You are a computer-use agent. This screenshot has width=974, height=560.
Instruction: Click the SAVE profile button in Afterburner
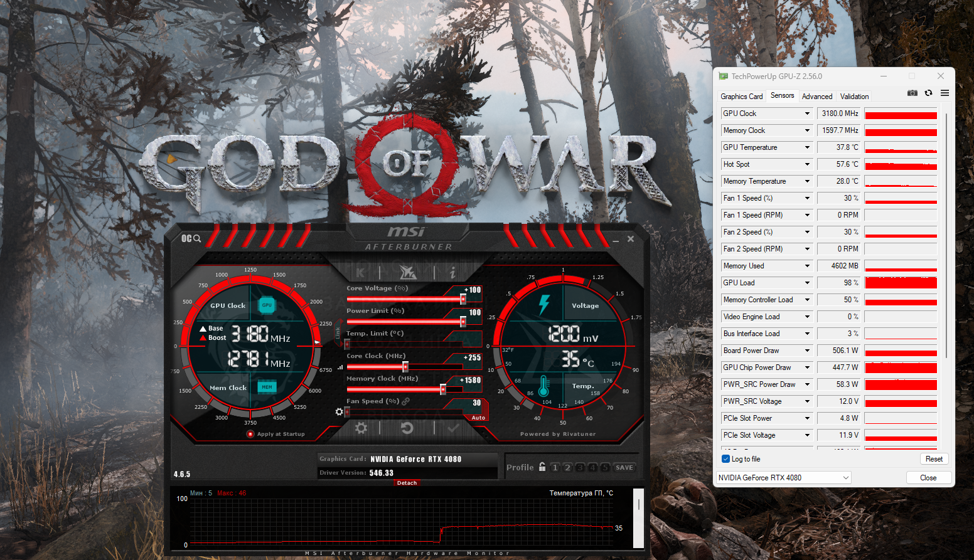(624, 468)
